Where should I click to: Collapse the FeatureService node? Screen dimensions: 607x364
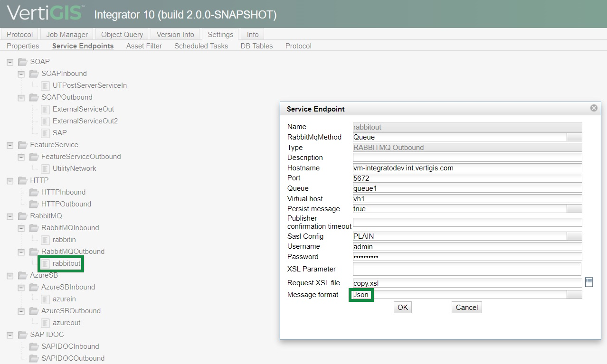[x=10, y=145]
